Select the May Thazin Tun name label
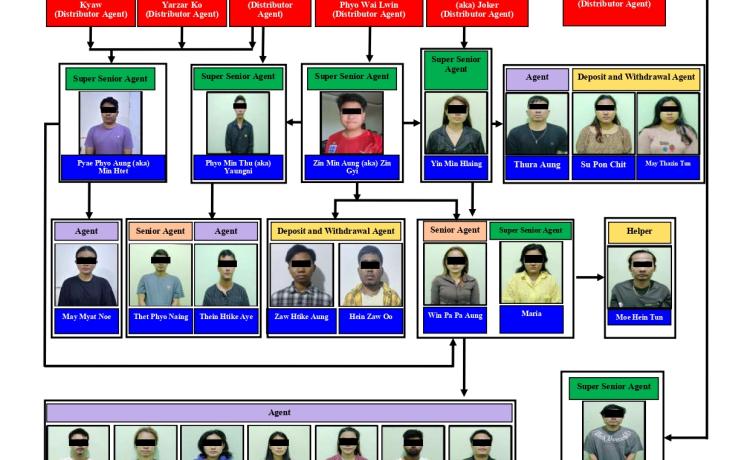This screenshot has height=460, width=750. pyautogui.click(x=667, y=164)
